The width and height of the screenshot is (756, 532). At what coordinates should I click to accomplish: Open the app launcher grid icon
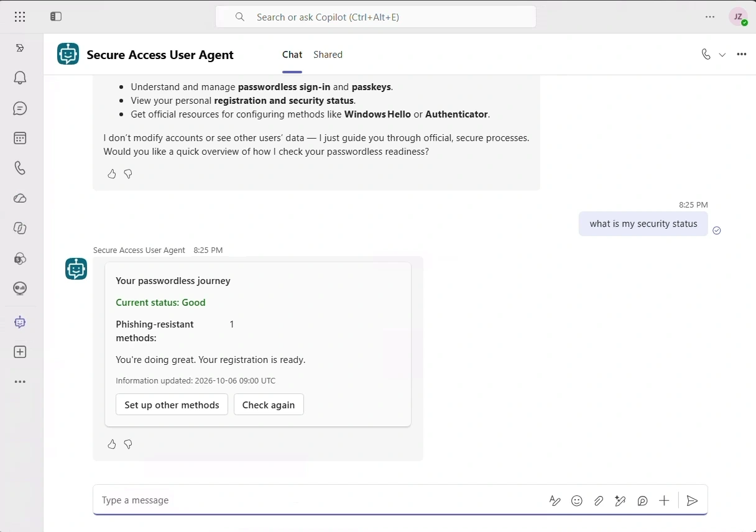click(20, 17)
